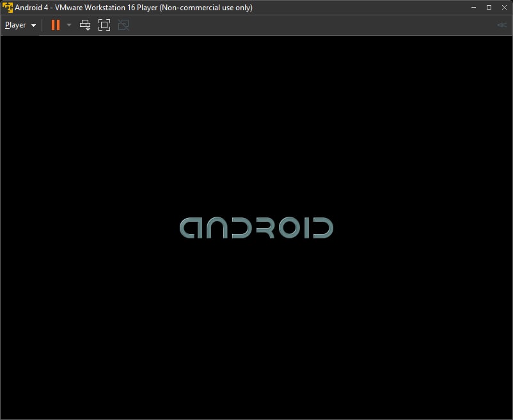Click inside the Android VM screen logo
Image resolution: width=513 pixels, height=420 pixels.
(x=256, y=228)
